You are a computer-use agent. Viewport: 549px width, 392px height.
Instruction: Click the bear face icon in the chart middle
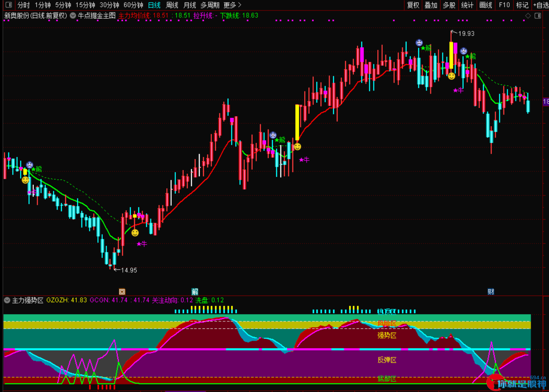(273, 135)
